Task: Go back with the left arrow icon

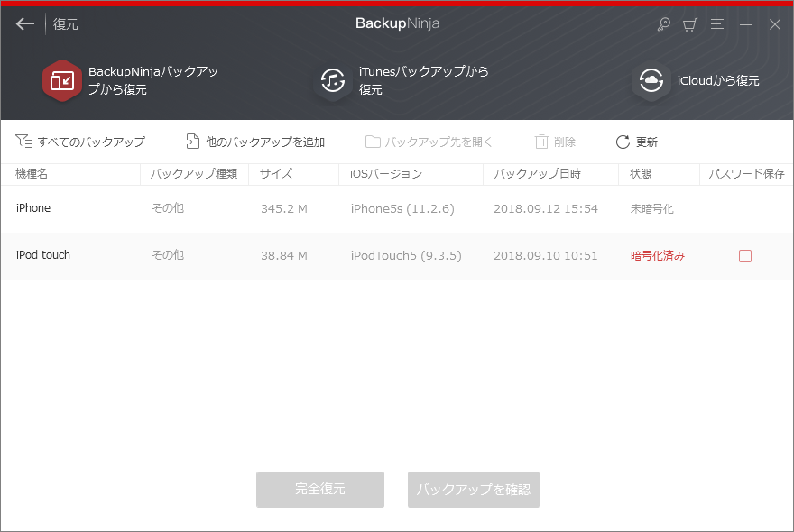Action: click(25, 23)
